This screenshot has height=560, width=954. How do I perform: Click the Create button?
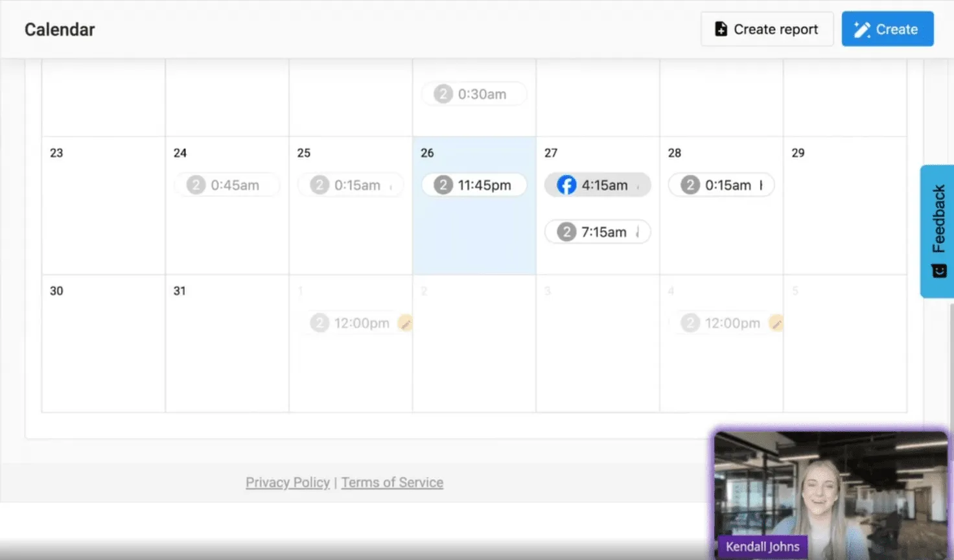click(x=887, y=29)
